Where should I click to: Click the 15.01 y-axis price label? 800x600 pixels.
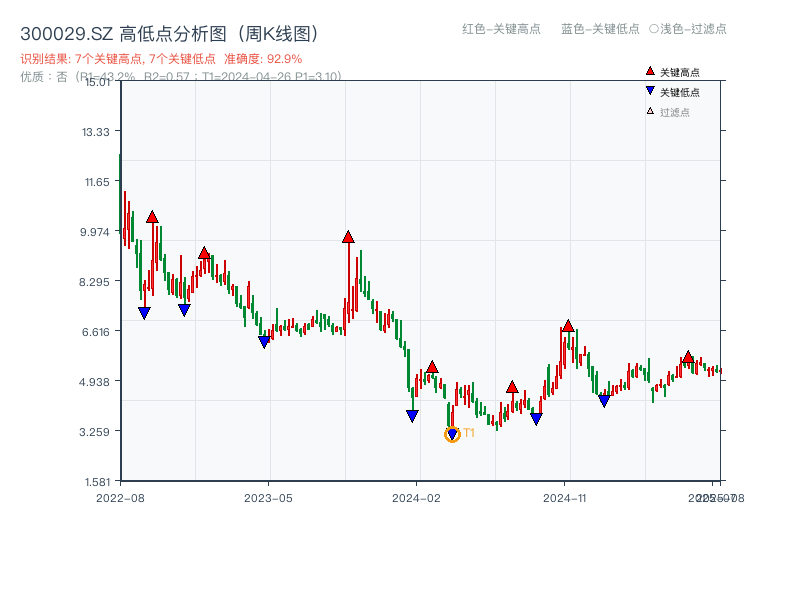97,82
